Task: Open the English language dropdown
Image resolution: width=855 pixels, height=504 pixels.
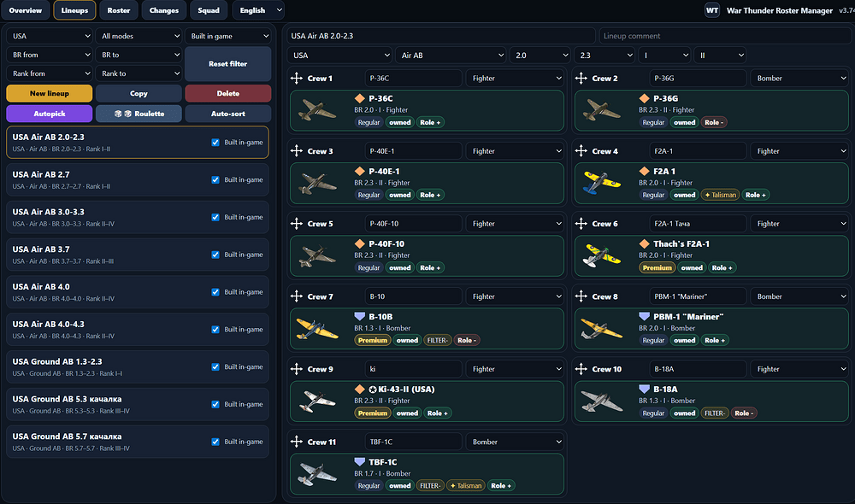Action: [x=258, y=10]
